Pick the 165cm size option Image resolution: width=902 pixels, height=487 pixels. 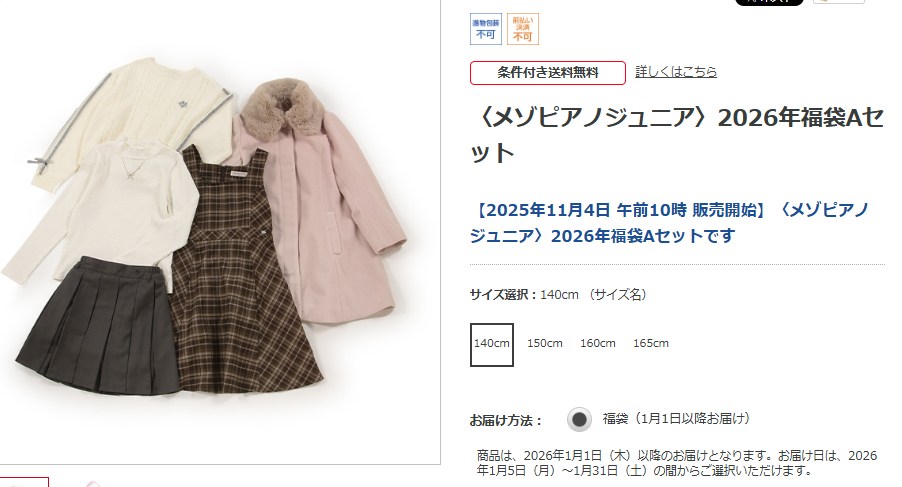(x=651, y=343)
